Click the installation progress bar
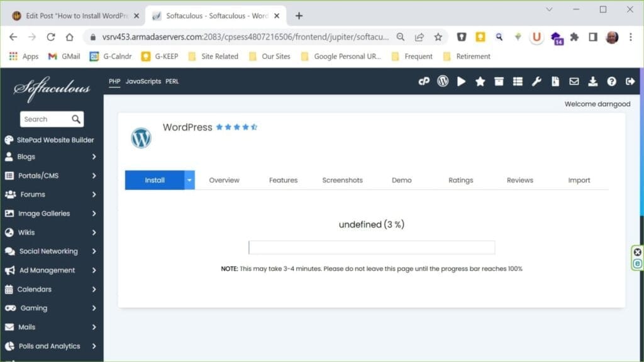 pos(372,247)
